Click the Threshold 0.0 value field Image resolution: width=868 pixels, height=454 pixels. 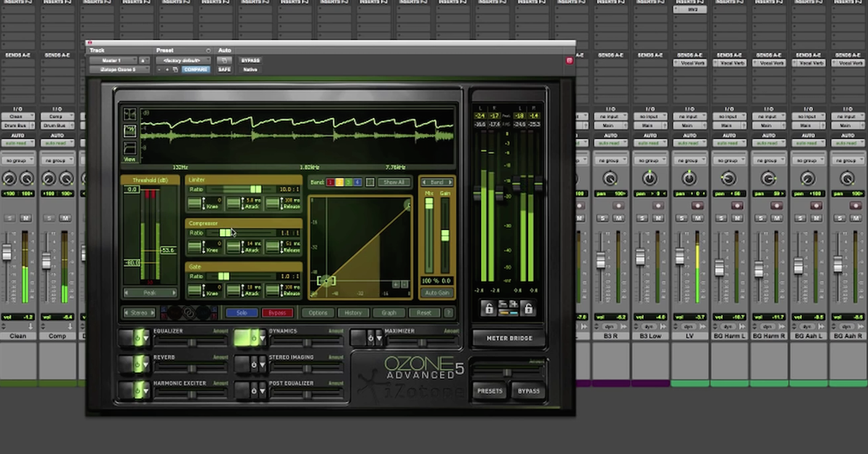click(x=131, y=189)
